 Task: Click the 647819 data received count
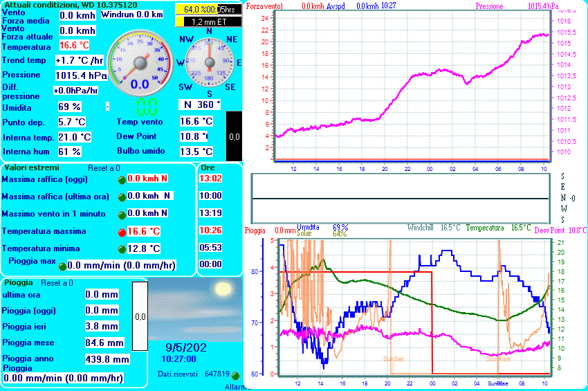tap(217, 374)
